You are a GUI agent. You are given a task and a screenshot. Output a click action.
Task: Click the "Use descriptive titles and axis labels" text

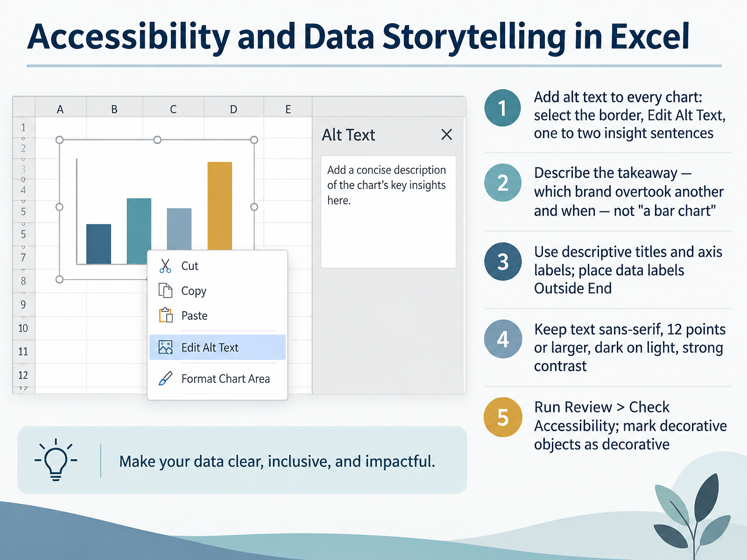click(x=628, y=261)
